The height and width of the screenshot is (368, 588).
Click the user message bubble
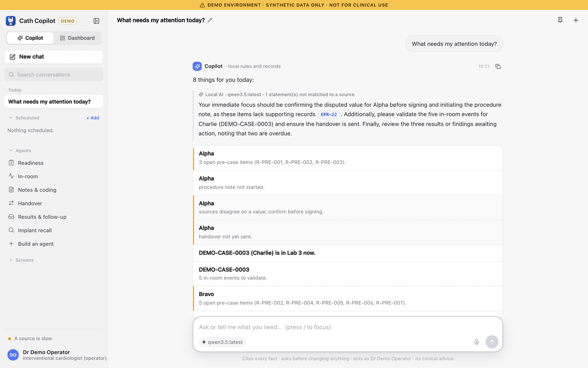point(454,44)
